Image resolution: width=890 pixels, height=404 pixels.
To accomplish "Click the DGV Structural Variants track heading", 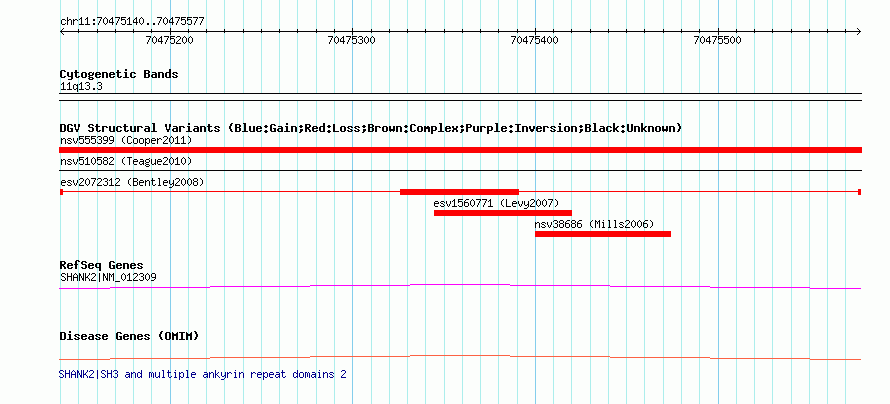I will click(370, 128).
